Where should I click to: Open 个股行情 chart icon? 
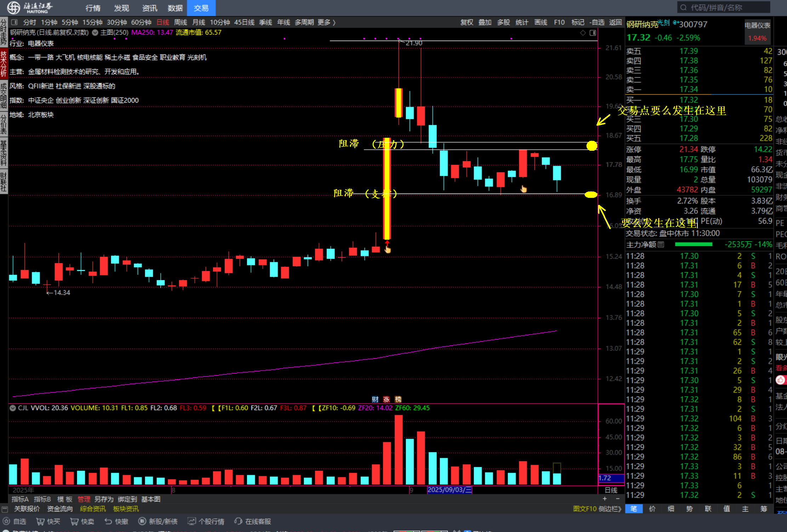[x=192, y=521]
